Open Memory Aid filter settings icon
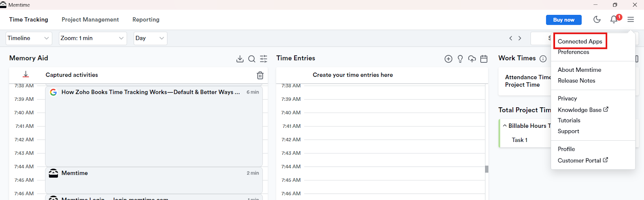Screen dimensions: 644x200 click(x=264, y=59)
